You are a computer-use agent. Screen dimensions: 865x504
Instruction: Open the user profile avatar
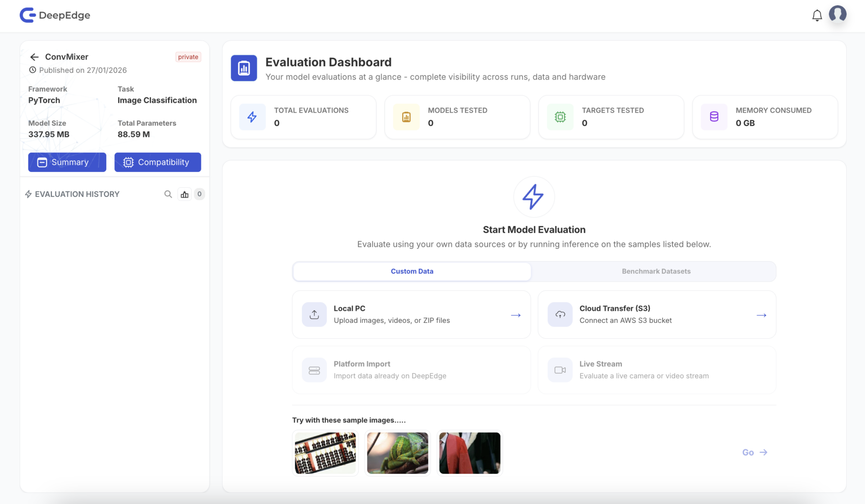coord(838,14)
